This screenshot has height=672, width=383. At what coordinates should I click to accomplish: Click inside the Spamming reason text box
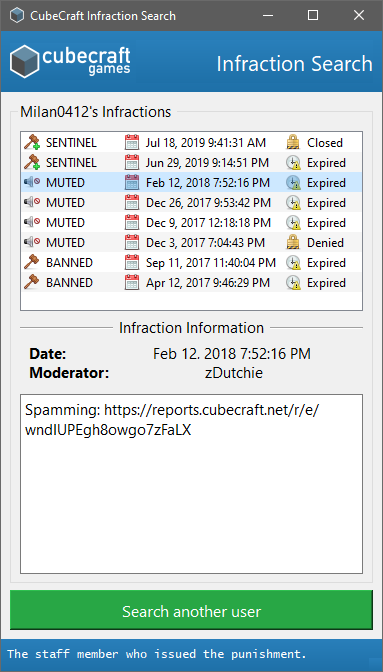click(191, 484)
